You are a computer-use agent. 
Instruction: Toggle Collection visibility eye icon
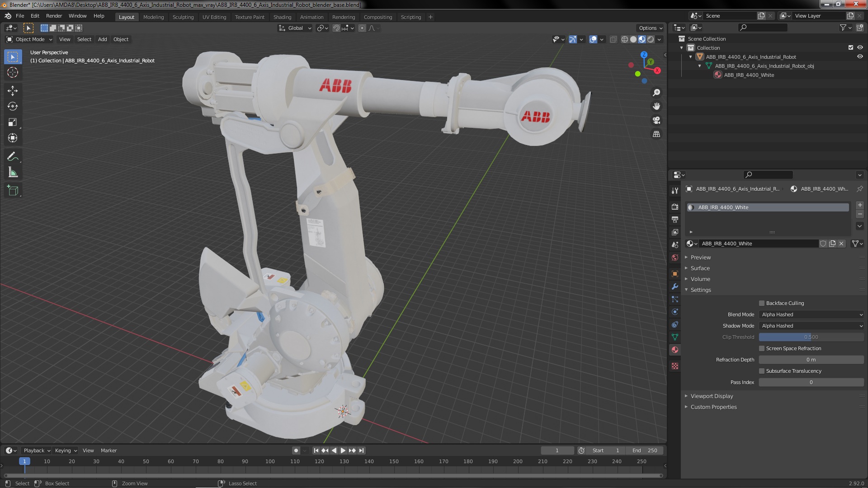tap(860, 47)
